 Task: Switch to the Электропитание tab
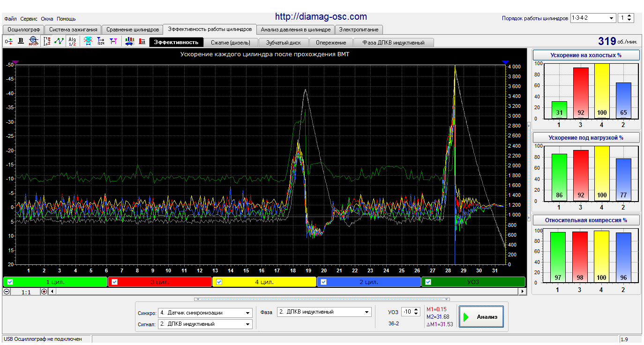pos(359,30)
